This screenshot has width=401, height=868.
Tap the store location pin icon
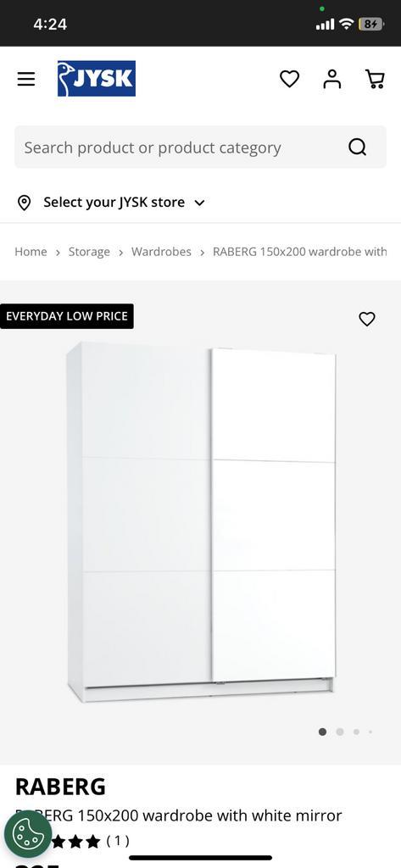25,203
